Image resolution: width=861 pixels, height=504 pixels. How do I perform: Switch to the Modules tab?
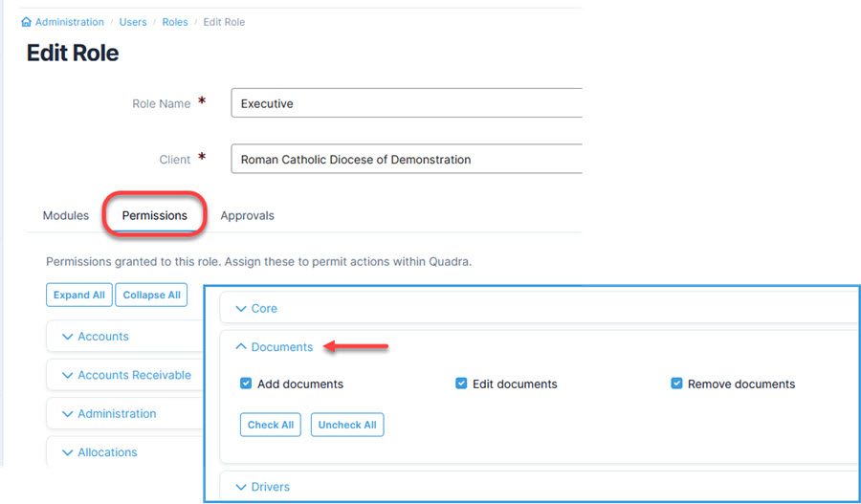pyautogui.click(x=66, y=215)
